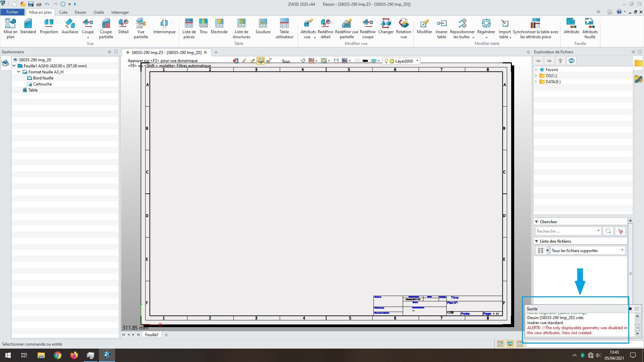This screenshot has width=644, height=362.
Task: Open the Inserer table tool
Action: tap(442, 28)
